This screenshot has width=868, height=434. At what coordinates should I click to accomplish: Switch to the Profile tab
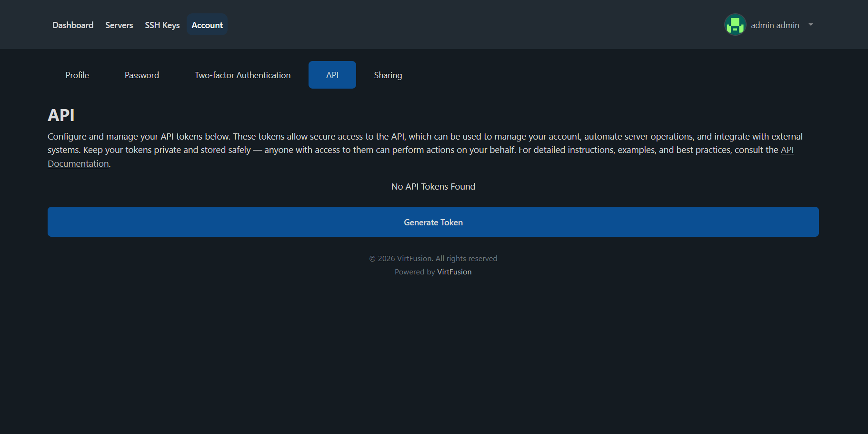click(77, 75)
